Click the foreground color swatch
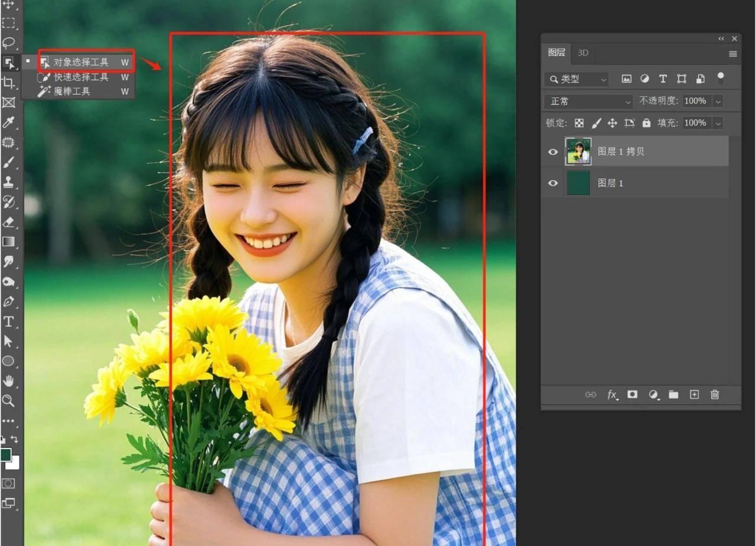The width and height of the screenshot is (756, 546). pyautogui.click(x=6, y=454)
